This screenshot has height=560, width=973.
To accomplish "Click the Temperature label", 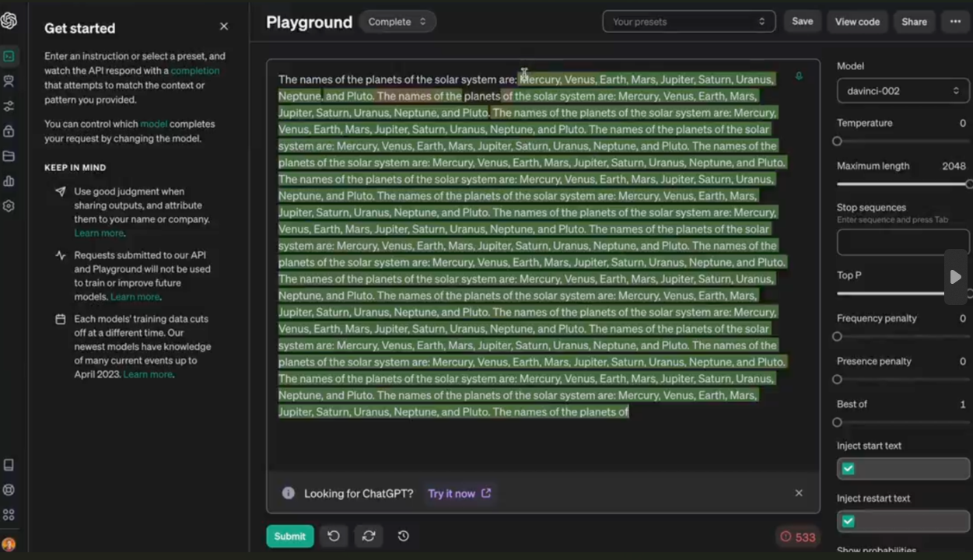I will coord(864,123).
